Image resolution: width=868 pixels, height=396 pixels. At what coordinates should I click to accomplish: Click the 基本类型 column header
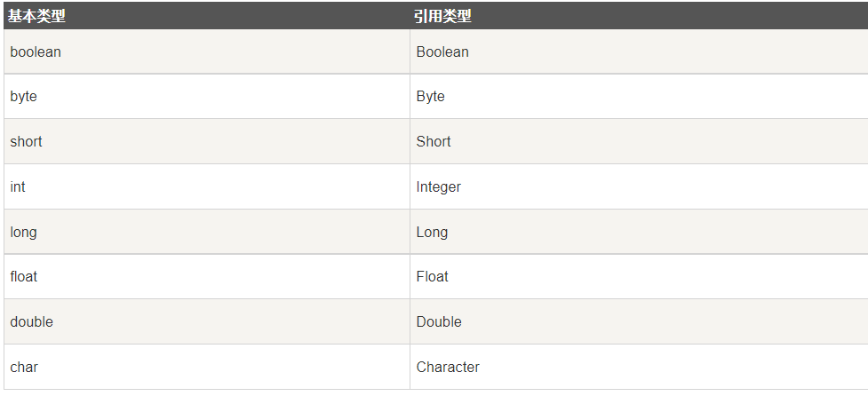(x=206, y=16)
